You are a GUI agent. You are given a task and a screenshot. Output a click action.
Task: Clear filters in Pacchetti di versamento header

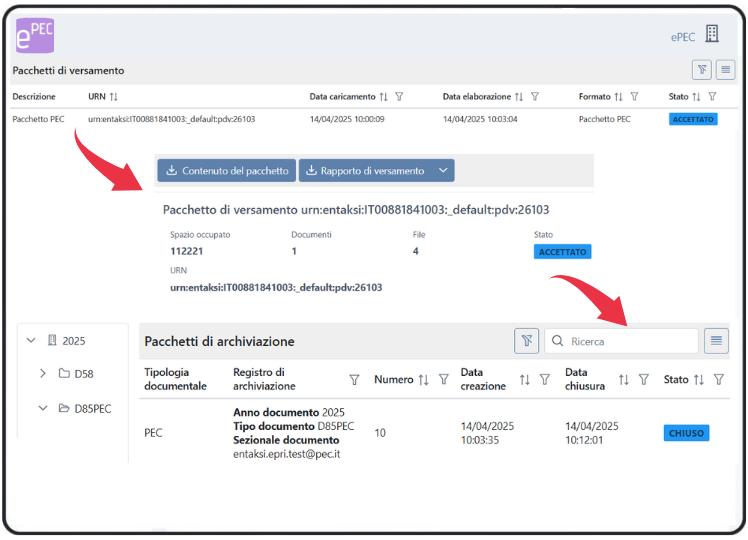702,70
